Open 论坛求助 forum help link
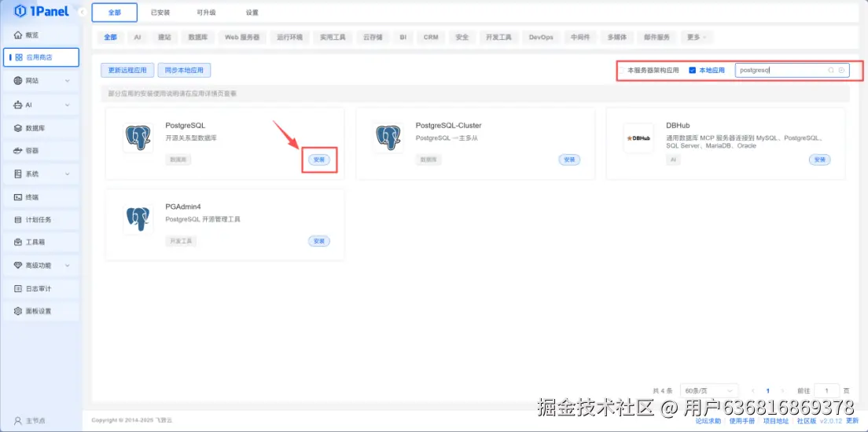 point(708,421)
